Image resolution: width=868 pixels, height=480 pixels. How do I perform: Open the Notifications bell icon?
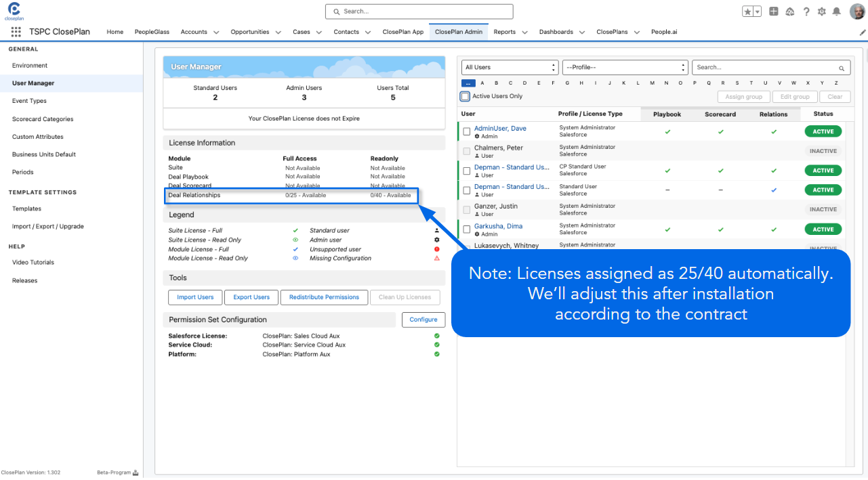pos(837,12)
